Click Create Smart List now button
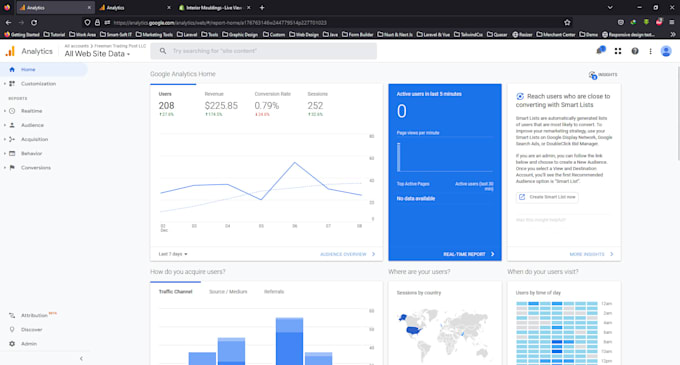Viewport: 680px width, 365px height. coord(547,197)
